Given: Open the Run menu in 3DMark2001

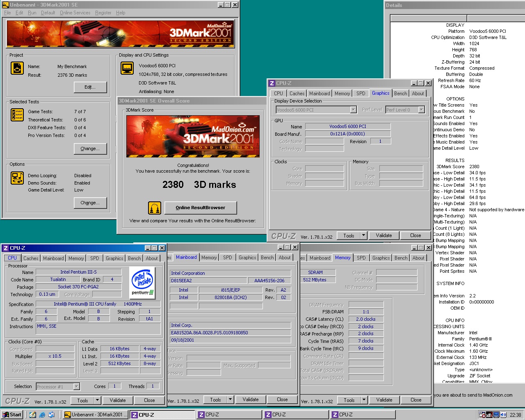Looking at the screenshot, I should [32, 13].
